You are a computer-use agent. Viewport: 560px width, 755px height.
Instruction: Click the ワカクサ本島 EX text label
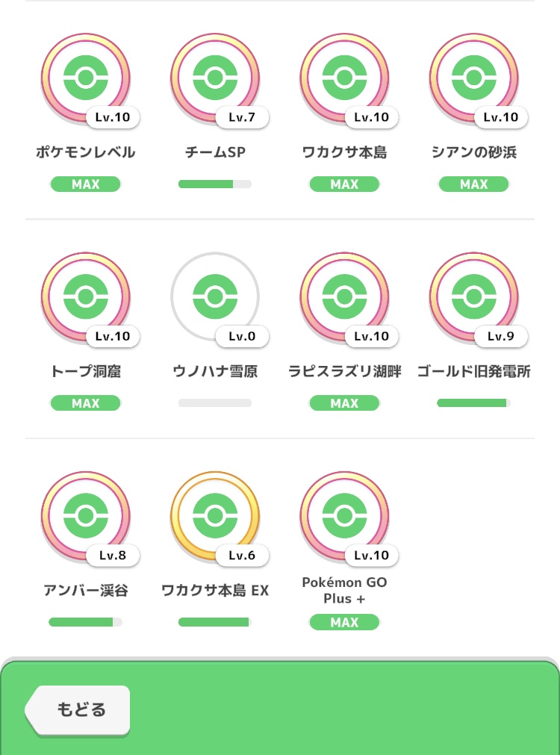click(x=215, y=591)
